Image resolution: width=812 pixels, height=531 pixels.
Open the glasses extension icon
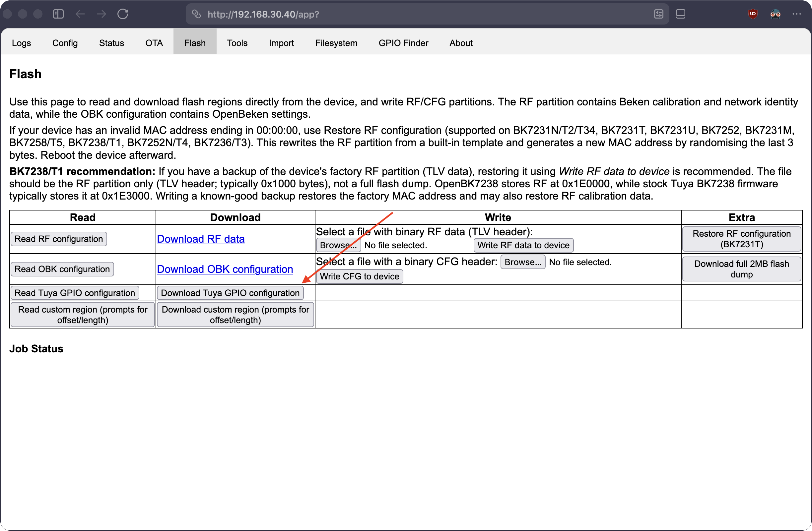(775, 14)
